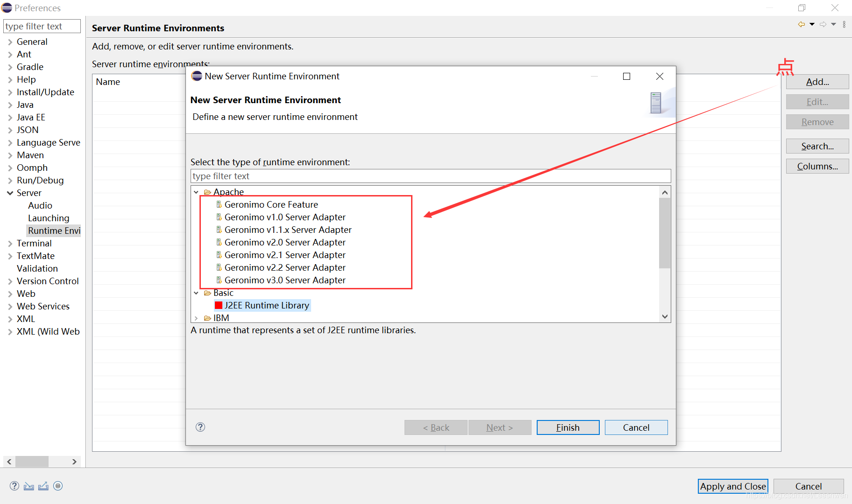Open help in the New Server Runtime dialog

pos(200,427)
